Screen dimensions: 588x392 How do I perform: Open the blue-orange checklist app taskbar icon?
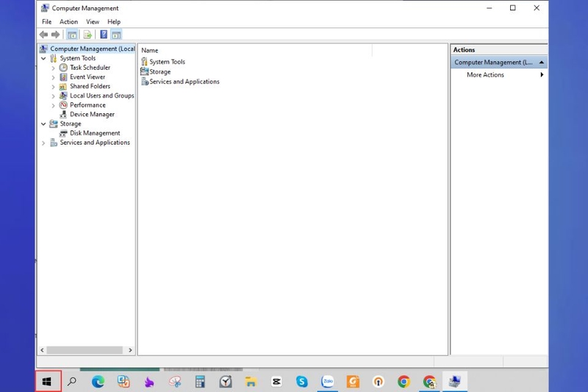(123, 382)
